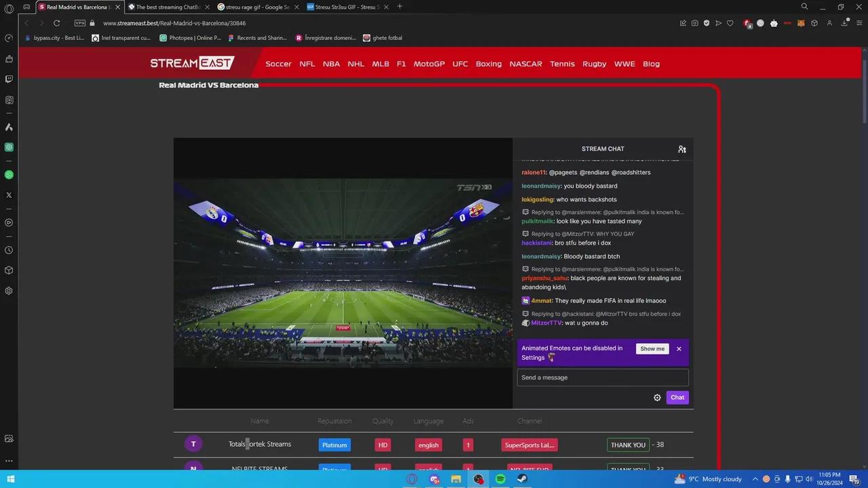Click the lokigosling username in chat
Screen dimensions: 868x488
(x=538, y=200)
